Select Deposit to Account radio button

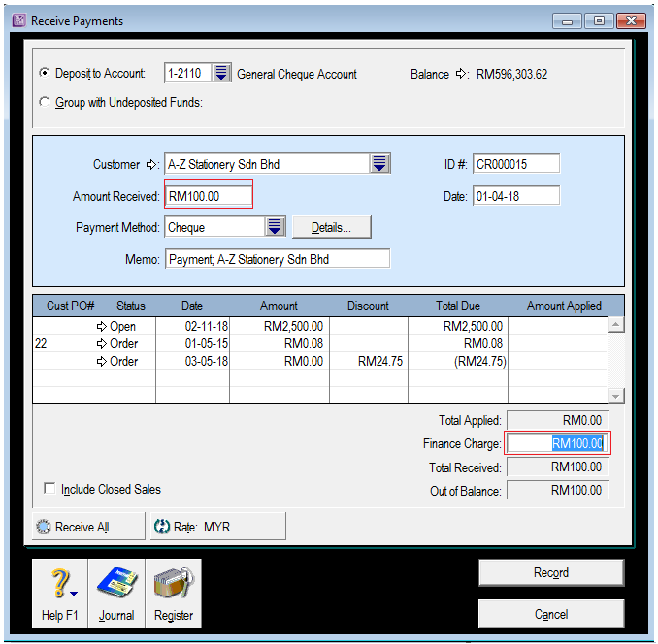44,73
